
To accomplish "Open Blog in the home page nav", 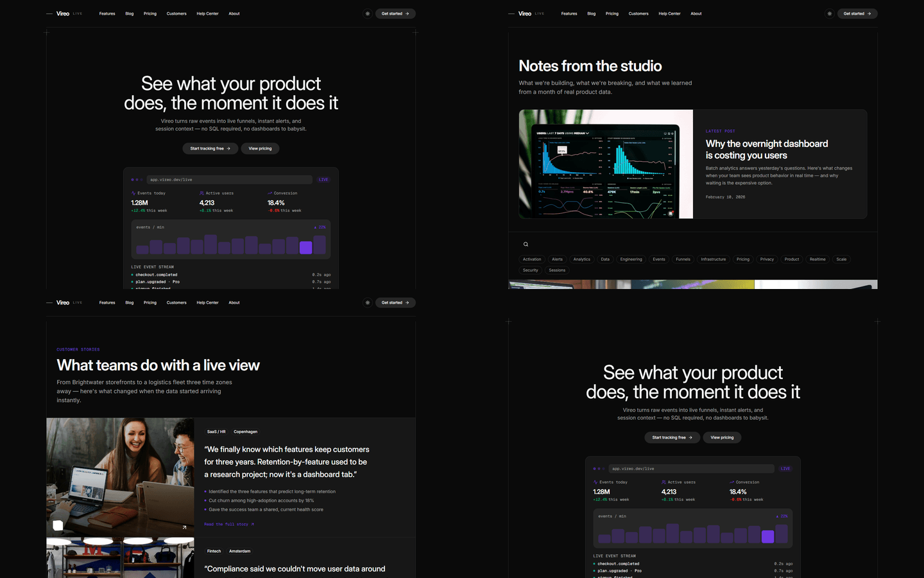I will pos(130,13).
